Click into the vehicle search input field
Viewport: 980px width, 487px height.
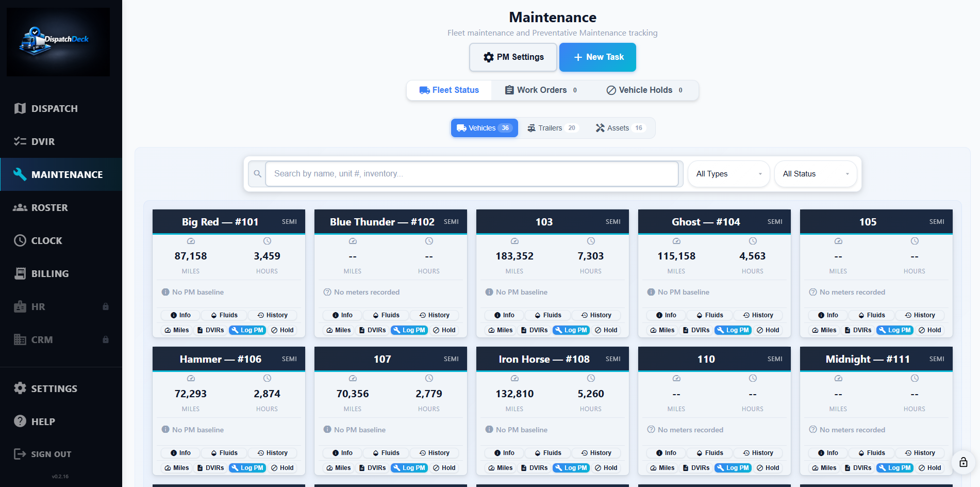[472, 174]
